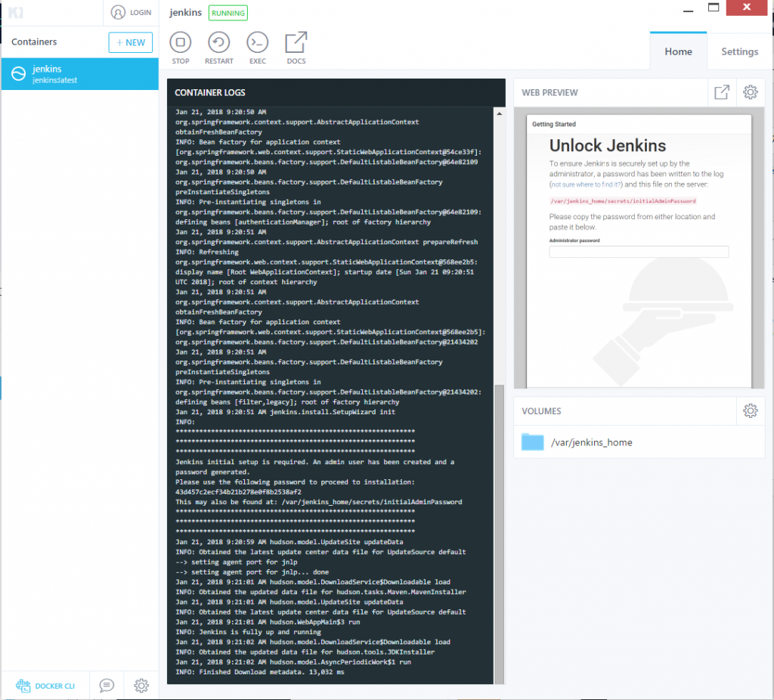Click DOCKER CLI label
Viewport: 774px width, 700px height.
click(54, 686)
